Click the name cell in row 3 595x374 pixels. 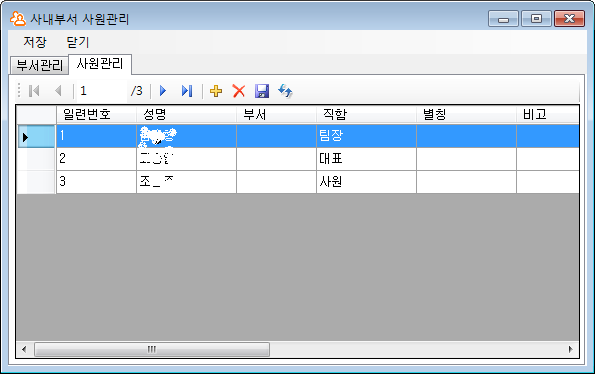tap(186, 182)
